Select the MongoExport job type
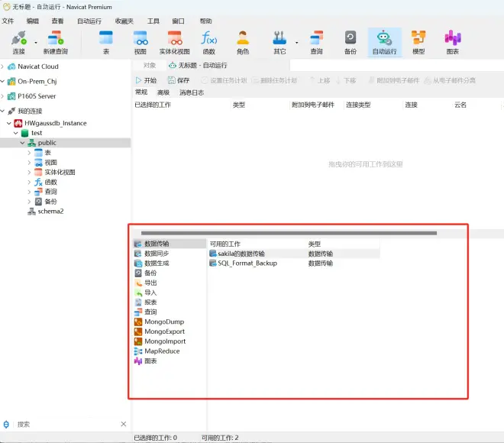 (160, 331)
